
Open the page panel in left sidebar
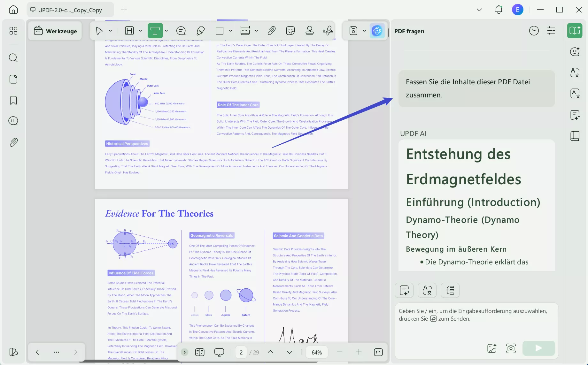(x=13, y=79)
